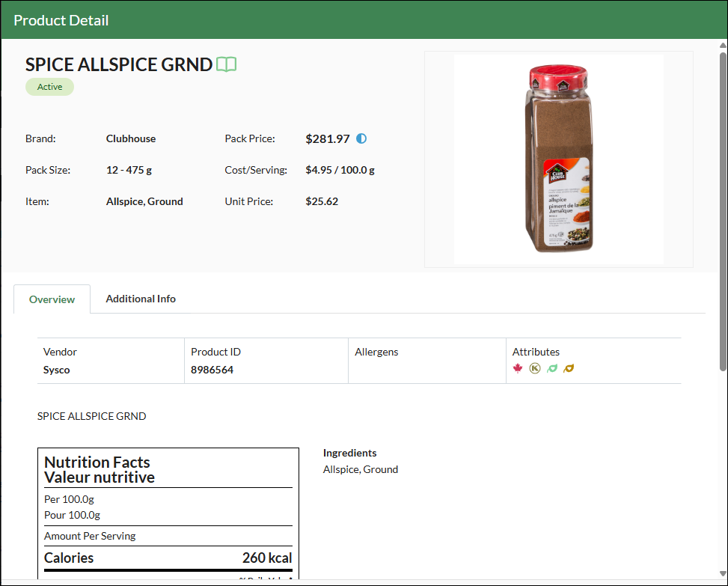Open the Additional Info tab
This screenshot has height=586, width=728.
[x=141, y=299]
